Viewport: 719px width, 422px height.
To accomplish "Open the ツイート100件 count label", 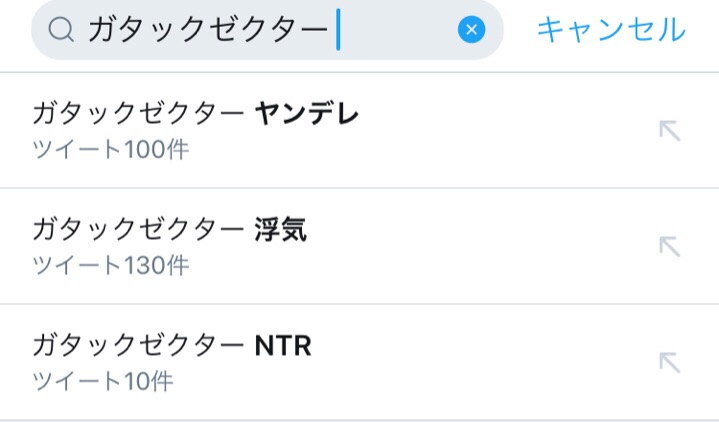I will (110, 150).
